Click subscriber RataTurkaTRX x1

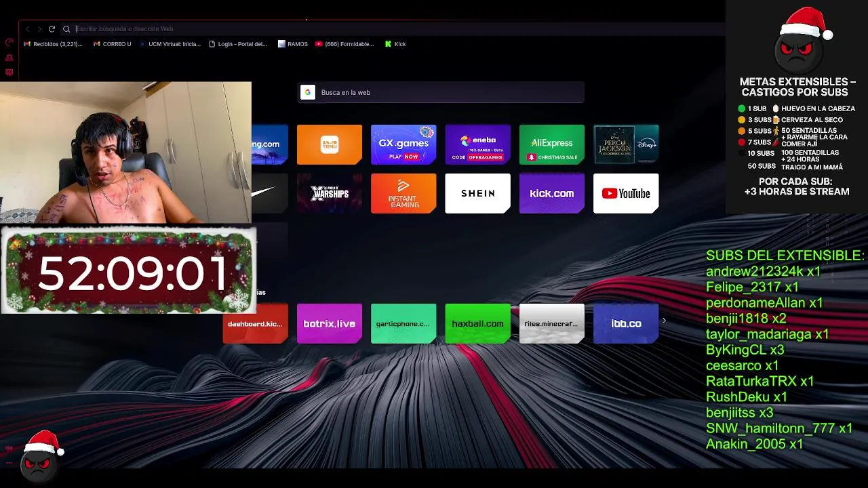tap(760, 381)
